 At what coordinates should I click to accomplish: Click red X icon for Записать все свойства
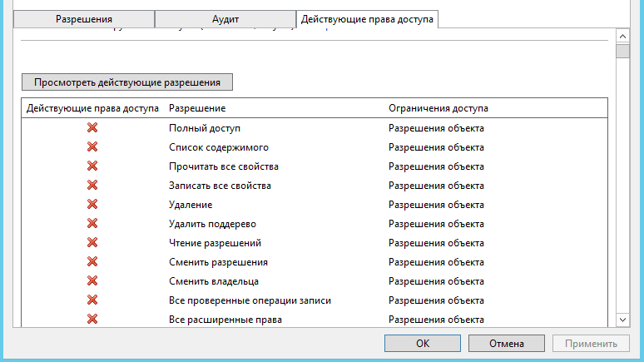pos(92,186)
